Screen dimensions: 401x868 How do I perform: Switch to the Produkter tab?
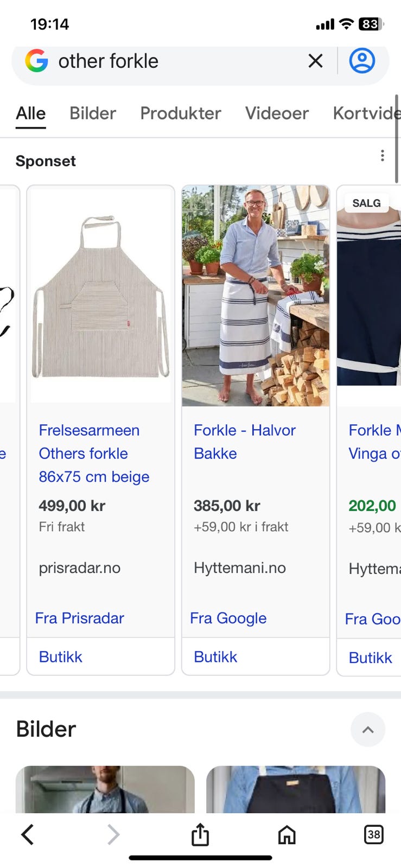(x=181, y=113)
